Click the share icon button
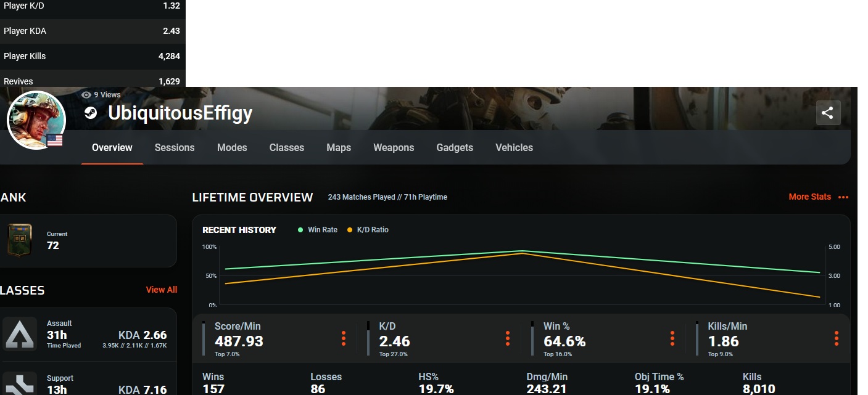 [828, 113]
